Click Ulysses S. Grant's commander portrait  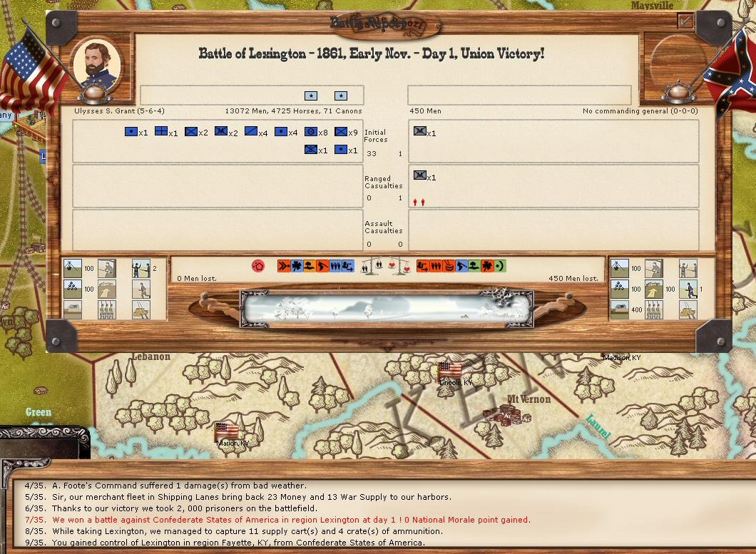[x=96, y=62]
